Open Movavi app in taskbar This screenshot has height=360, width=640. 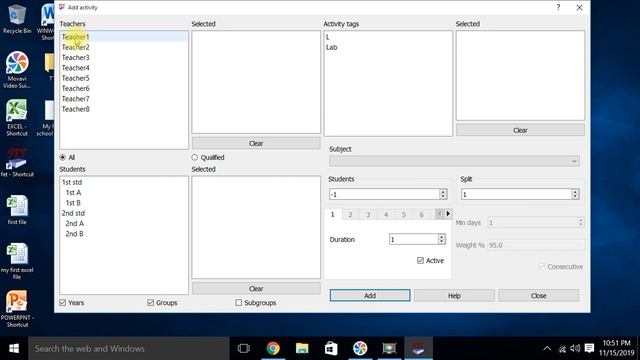tap(360, 349)
